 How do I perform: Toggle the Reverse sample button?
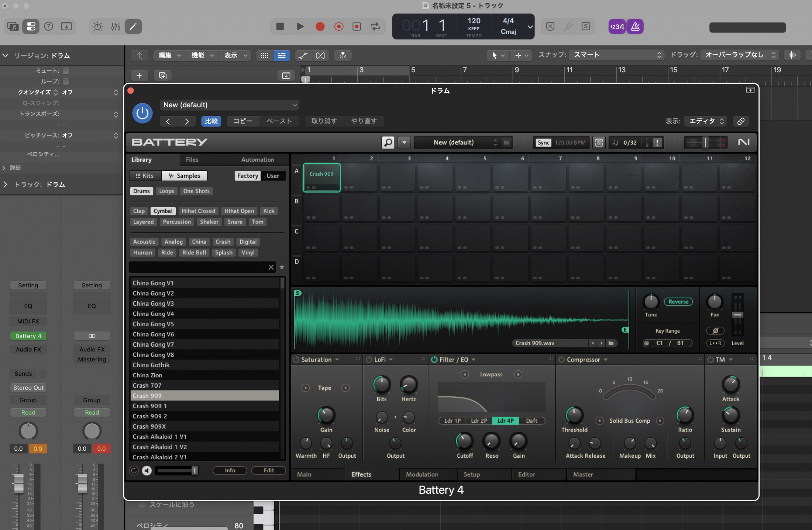coord(678,302)
